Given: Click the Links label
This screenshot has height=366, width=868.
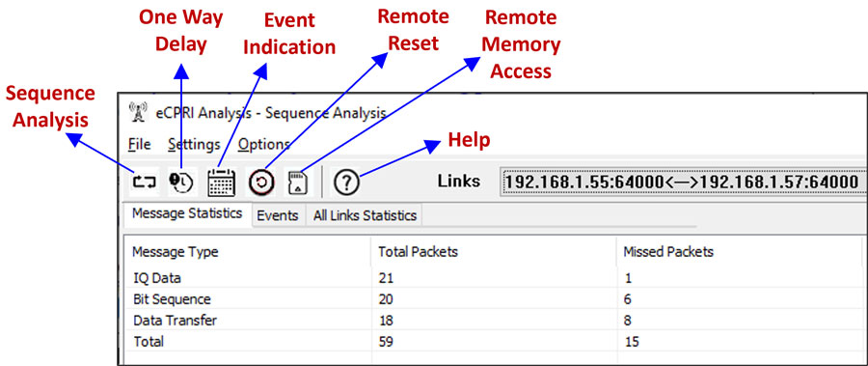Looking at the screenshot, I should 459,182.
